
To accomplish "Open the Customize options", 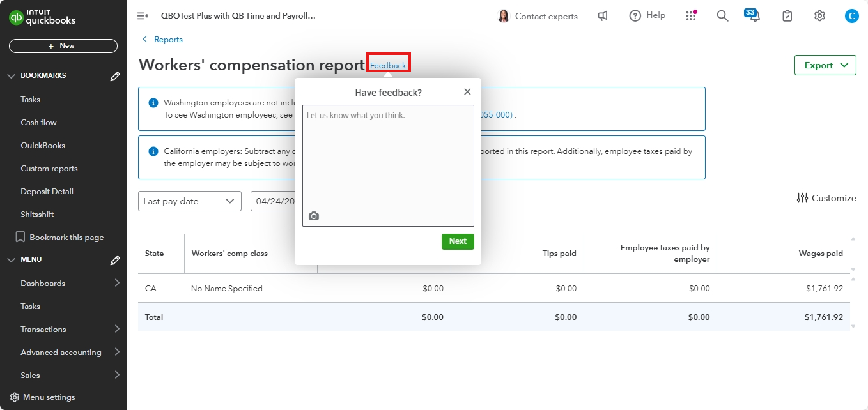I will (826, 198).
